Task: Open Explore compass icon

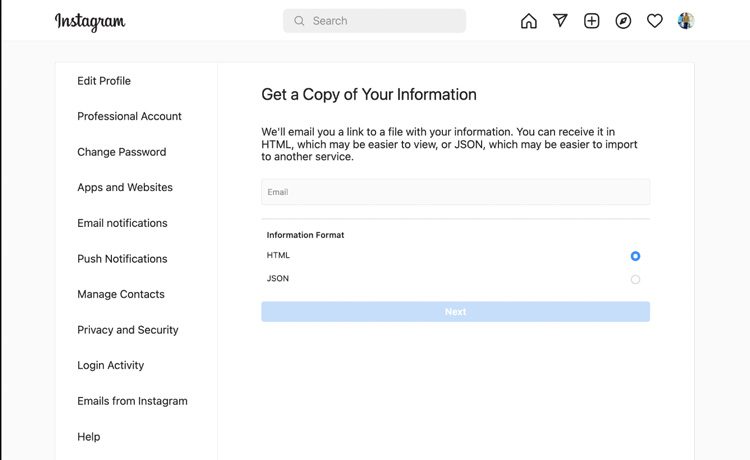Action: [x=623, y=21]
